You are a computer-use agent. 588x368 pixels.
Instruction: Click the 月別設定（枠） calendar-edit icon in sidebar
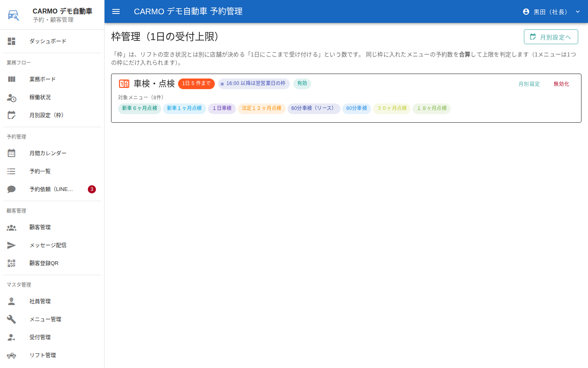coord(11,115)
